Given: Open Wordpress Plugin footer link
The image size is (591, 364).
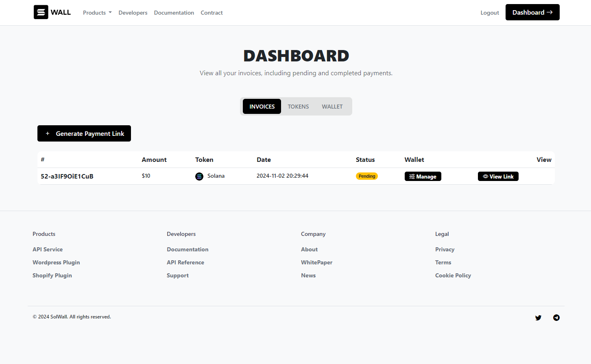Looking at the screenshot, I should click(56, 262).
